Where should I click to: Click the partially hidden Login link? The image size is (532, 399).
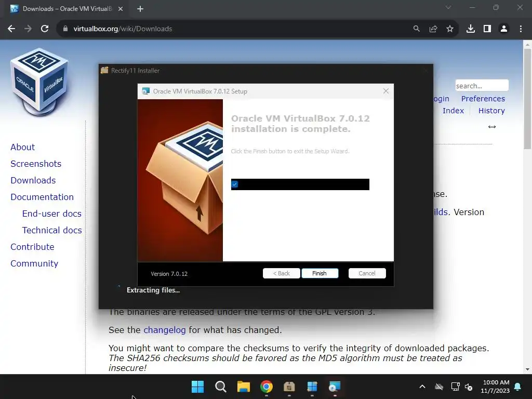coord(442,99)
